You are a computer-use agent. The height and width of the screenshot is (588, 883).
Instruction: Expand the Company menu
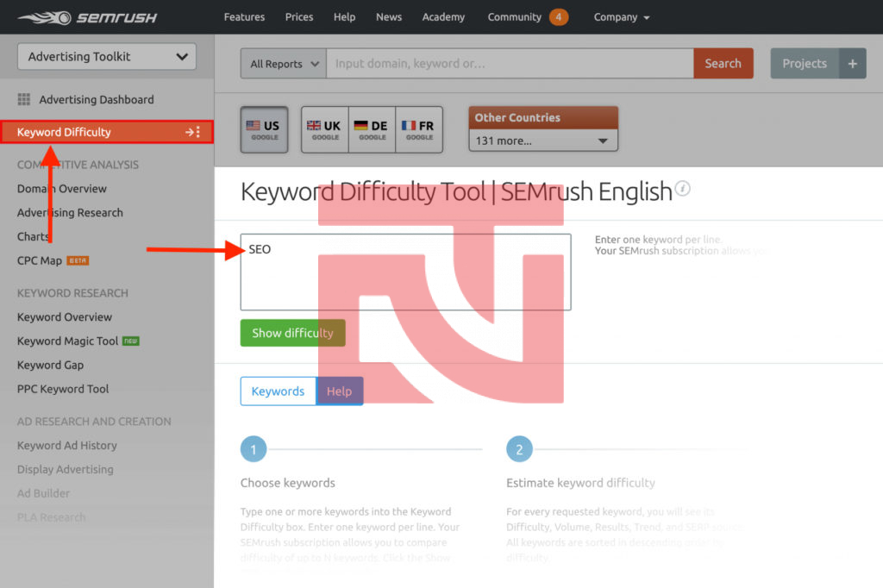click(621, 17)
